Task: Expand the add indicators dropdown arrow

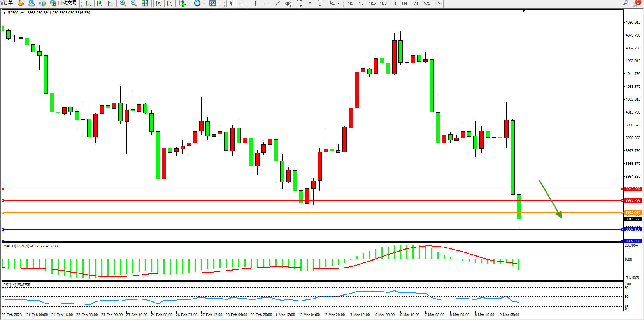Action: click(x=189, y=3)
